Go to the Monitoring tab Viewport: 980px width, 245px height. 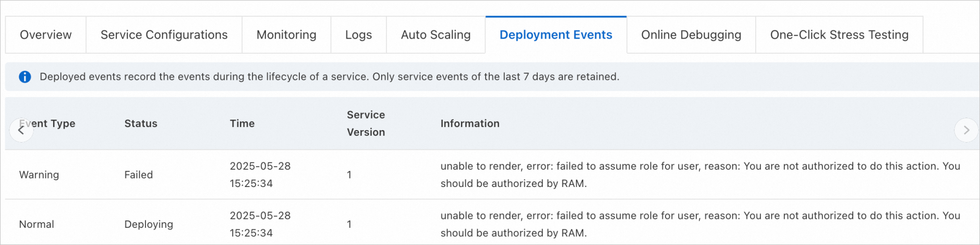[x=286, y=35]
